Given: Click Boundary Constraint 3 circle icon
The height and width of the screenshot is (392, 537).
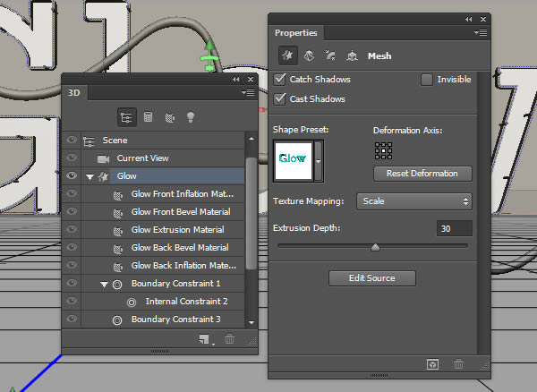Looking at the screenshot, I should [x=117, y=320].
